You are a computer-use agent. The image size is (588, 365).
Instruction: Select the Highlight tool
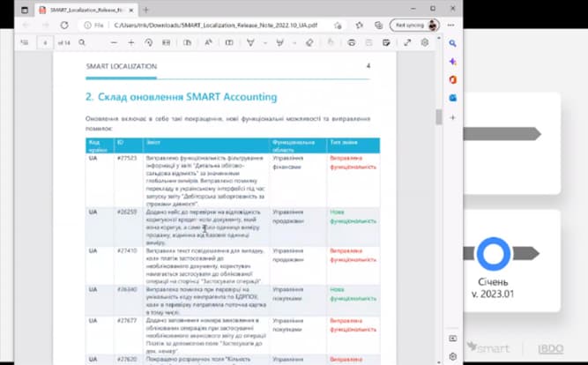[x=279, y=43]
